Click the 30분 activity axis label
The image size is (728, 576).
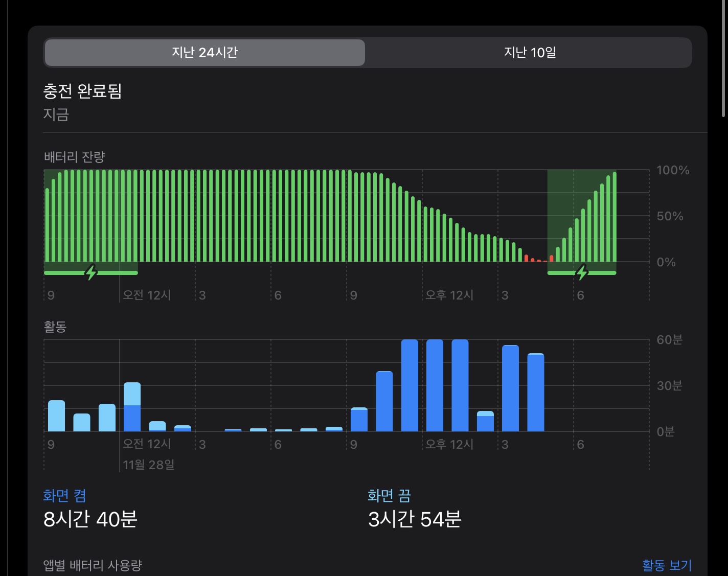point(669,385)
